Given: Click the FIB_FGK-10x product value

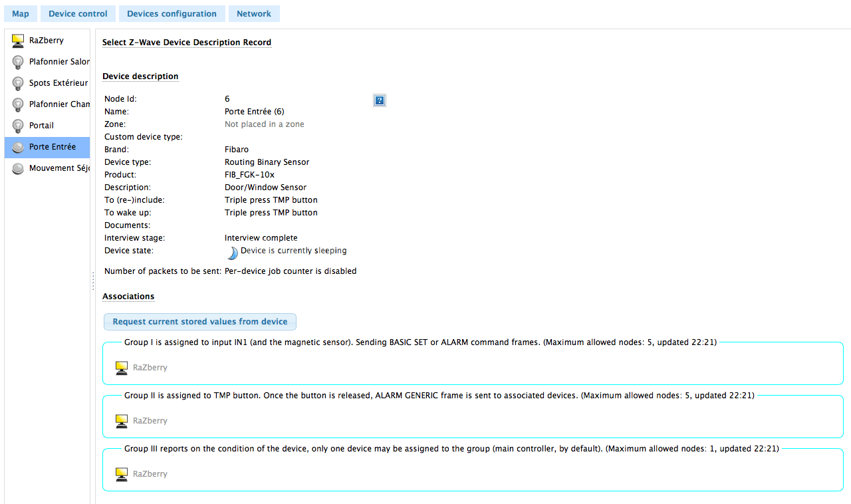Looking at the screenshot, I should (249, 175).
